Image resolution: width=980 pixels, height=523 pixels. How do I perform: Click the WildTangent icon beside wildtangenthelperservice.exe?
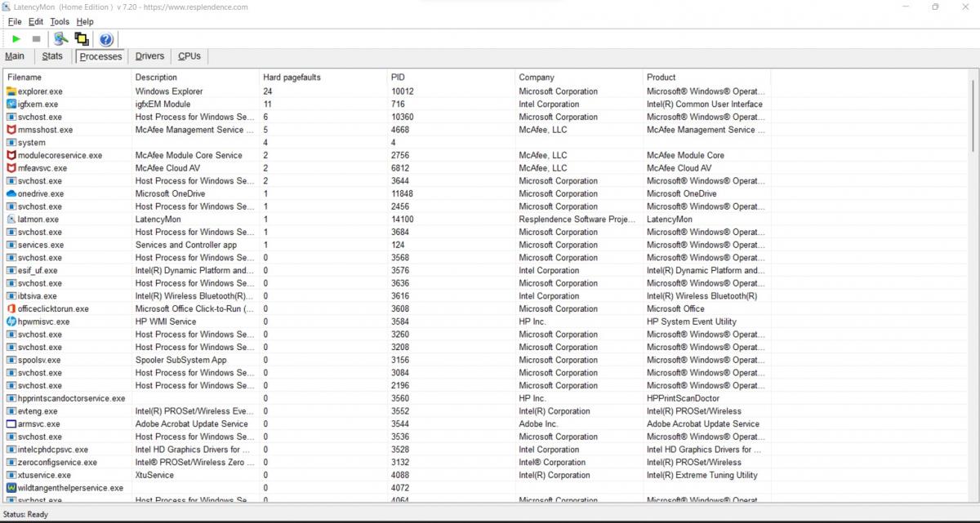tap(11, 488)
